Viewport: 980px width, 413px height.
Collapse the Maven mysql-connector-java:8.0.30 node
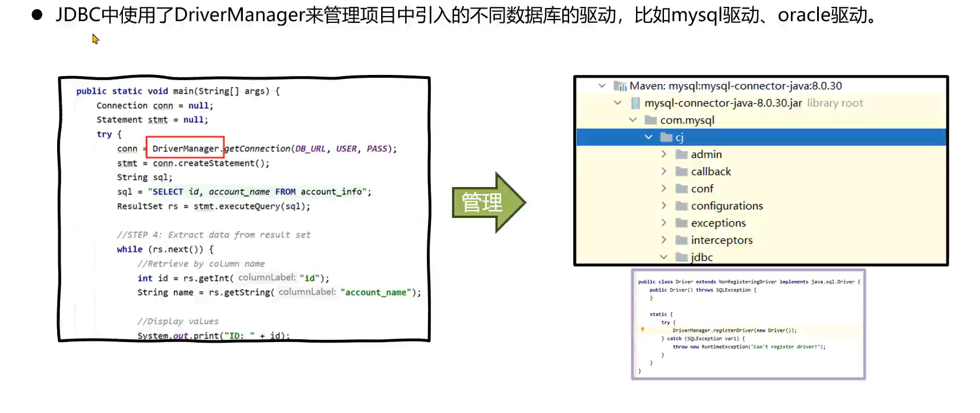tap(602, 86)
